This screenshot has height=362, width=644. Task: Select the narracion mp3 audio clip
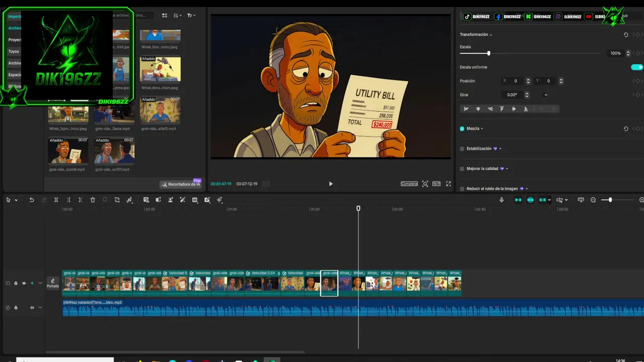[x=353, y=308]
